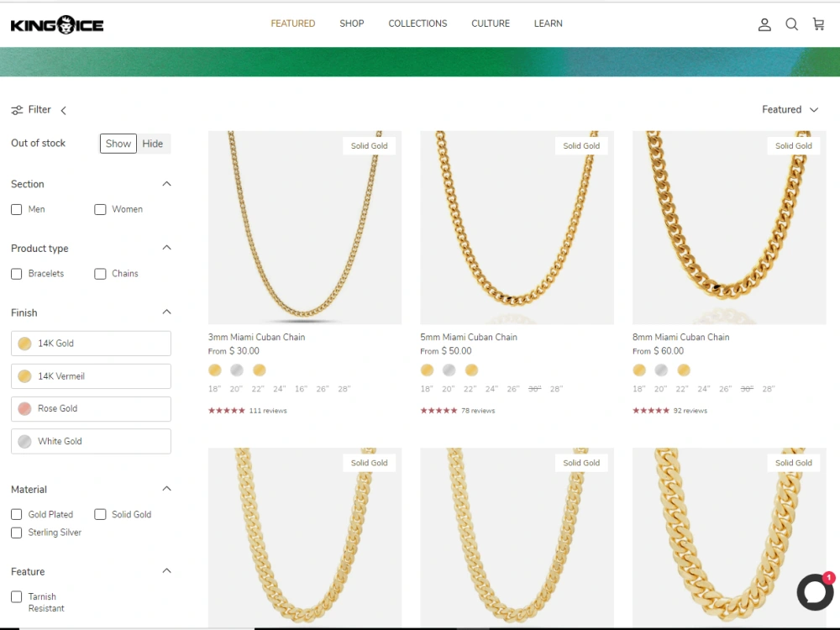Collapse the Material filter group
The image size is (840, 630).
[x=166, y=489]
